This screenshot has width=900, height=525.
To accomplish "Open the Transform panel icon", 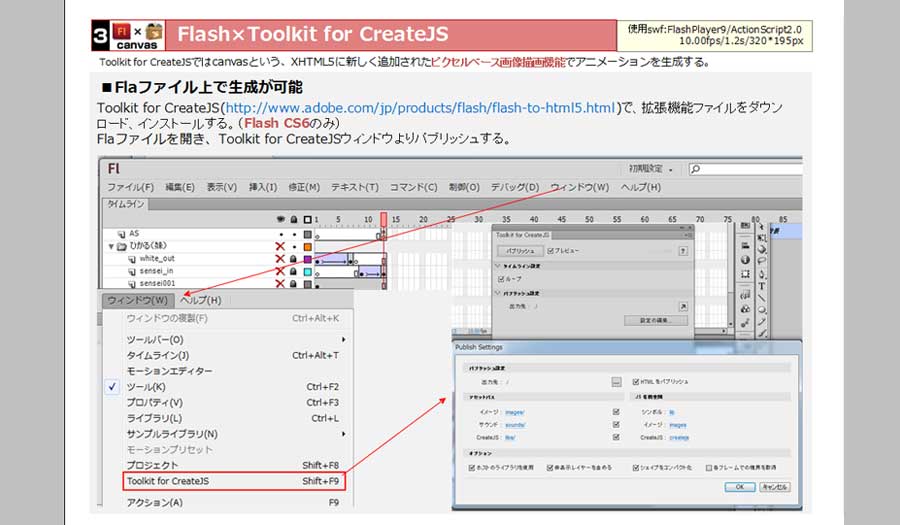I will 745,274.
